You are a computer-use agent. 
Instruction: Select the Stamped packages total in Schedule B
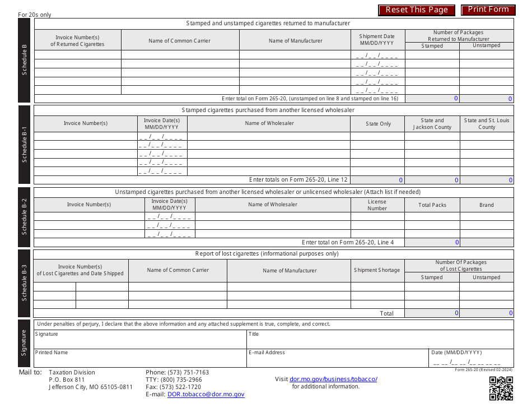click(x=432, y=97)
